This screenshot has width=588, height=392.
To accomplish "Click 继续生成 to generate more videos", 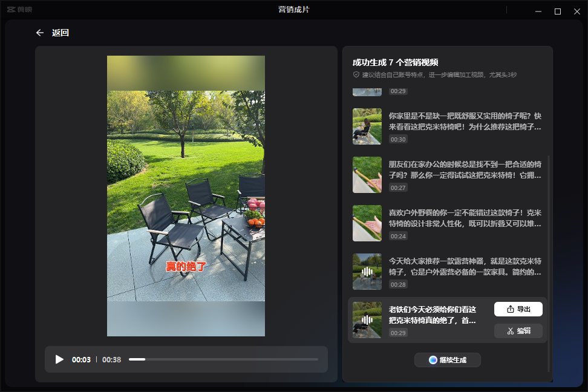I will (x=447, y=360).
